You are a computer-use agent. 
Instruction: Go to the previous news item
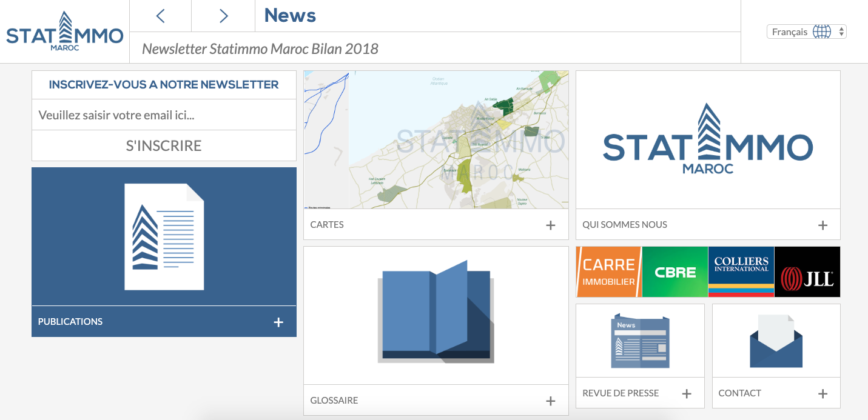point(160,16)
